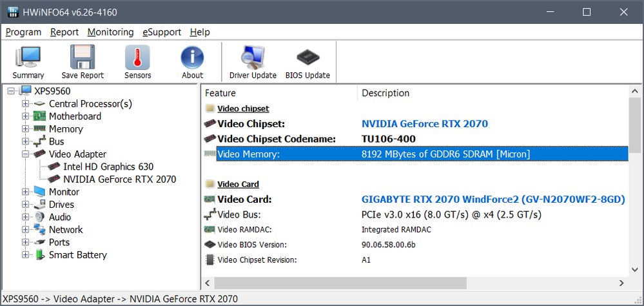Click the vertical scrollbar up arrow

(635, 91)
